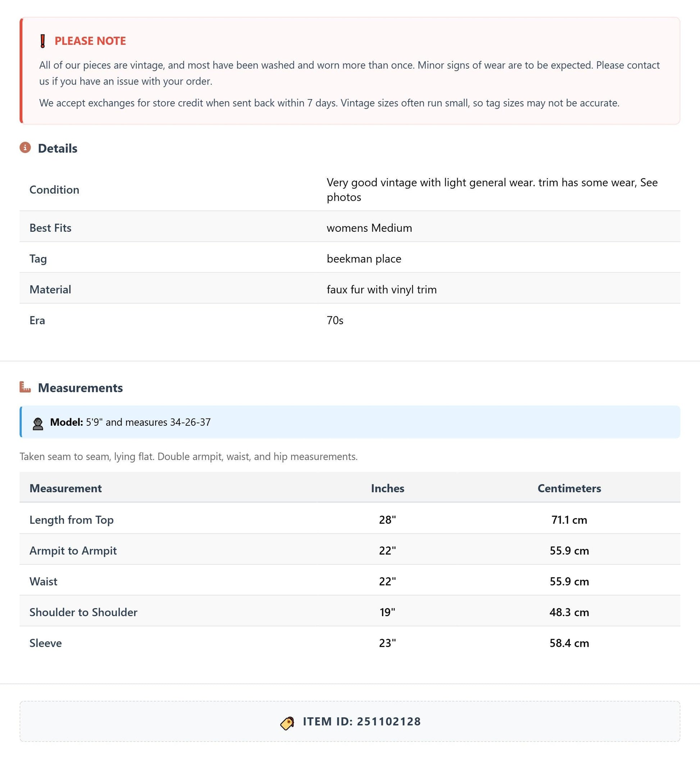Viewport: 700px width, 759px height.
Task: Click the 'beekman place' tag value
Action: click(364, 259)
